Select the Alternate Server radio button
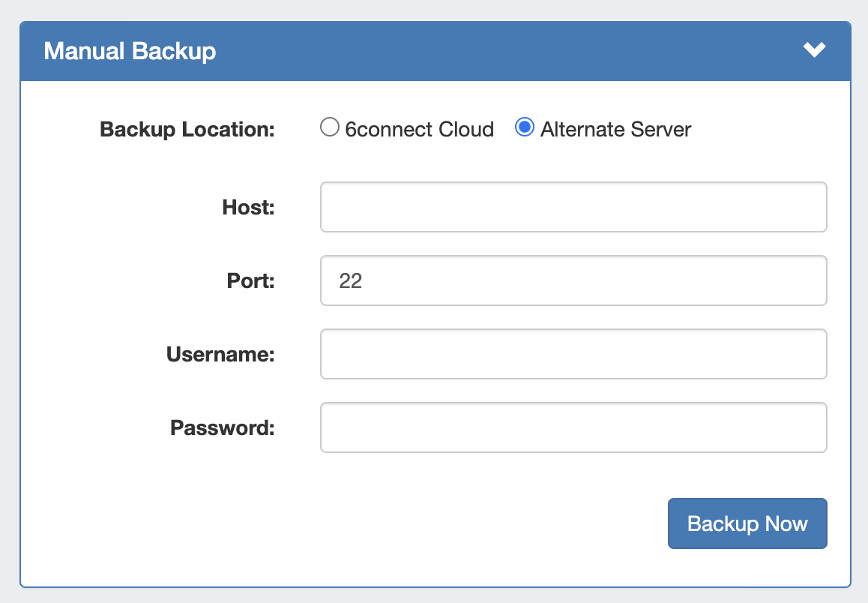 point(525,128)
